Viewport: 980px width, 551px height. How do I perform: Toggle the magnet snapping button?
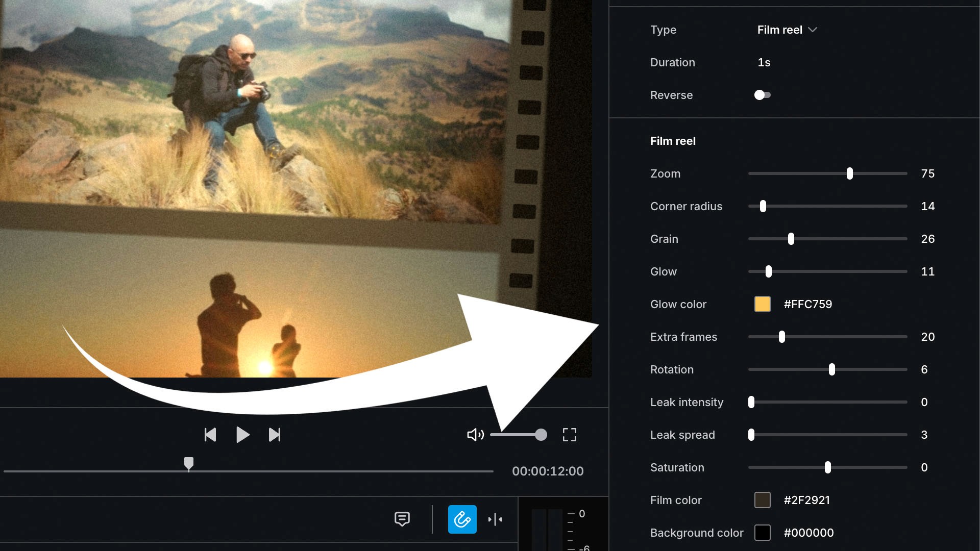[462, 519]
